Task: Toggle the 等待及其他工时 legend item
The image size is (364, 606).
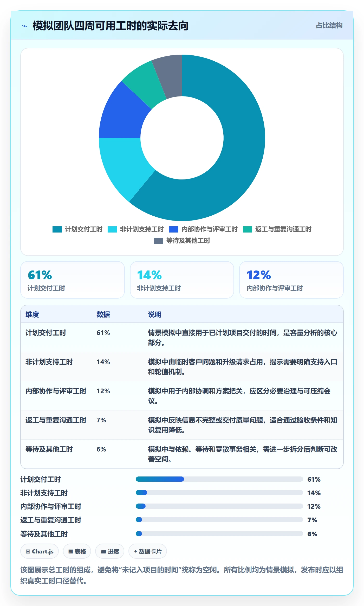Action: [182, 241]
